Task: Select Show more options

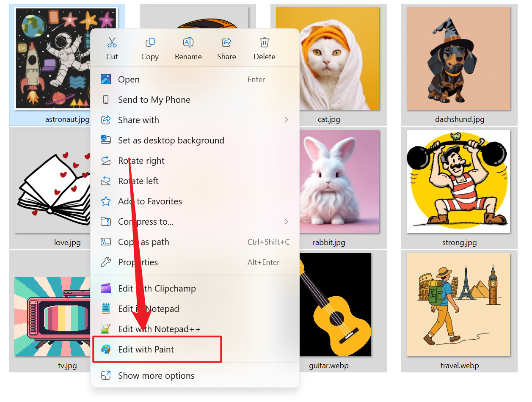Action: pyautogui.click(x=195, y=375)
